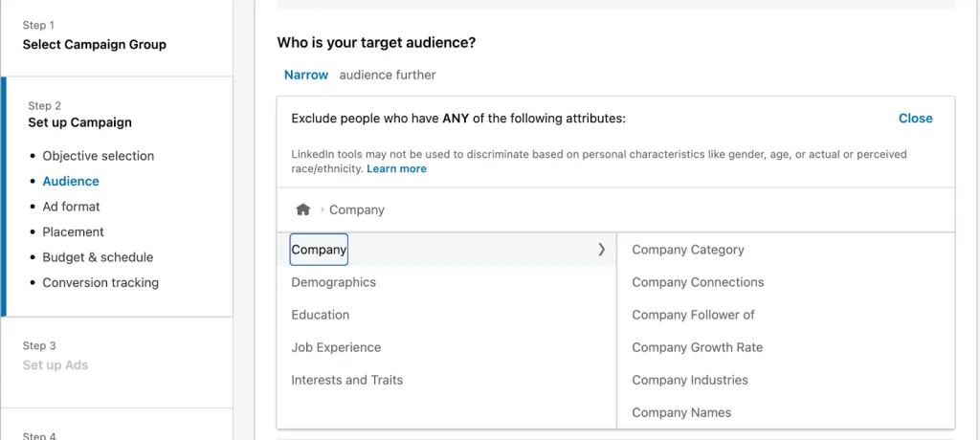Go to Budget & schedule in sidebar
980x440 pixels.
[x=98, y=257]
